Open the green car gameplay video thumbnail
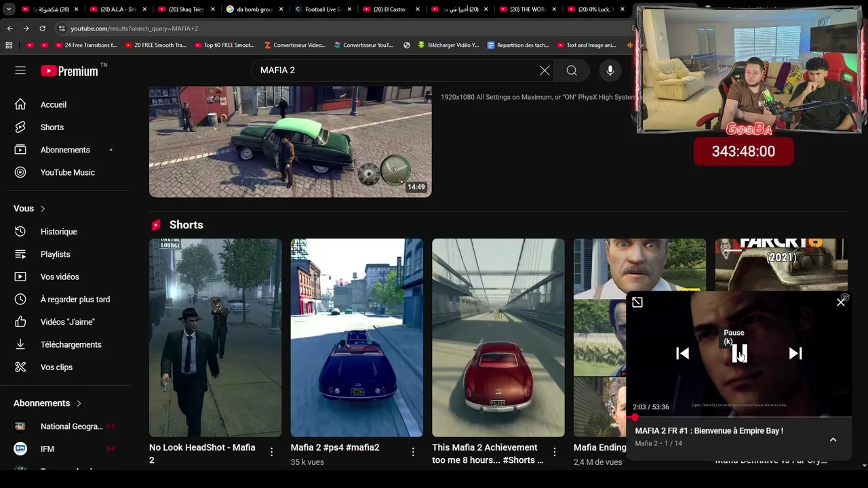868x488 pixels. tap(290, 142)
